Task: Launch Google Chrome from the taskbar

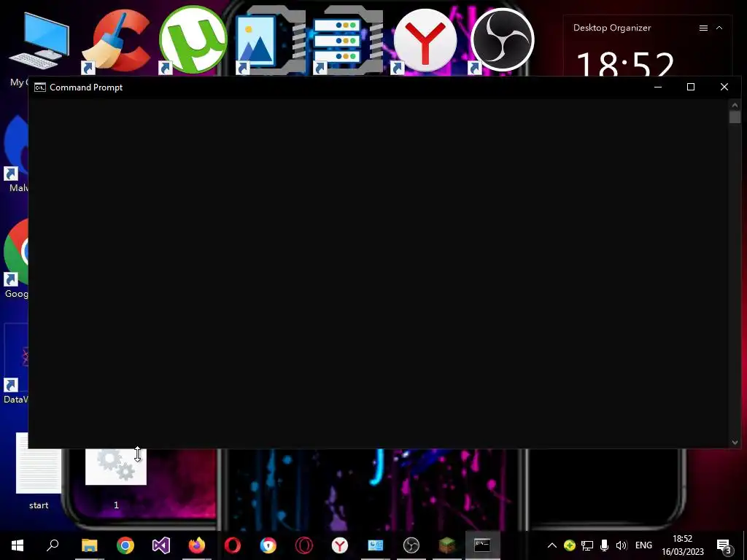Action: (125, 545)
